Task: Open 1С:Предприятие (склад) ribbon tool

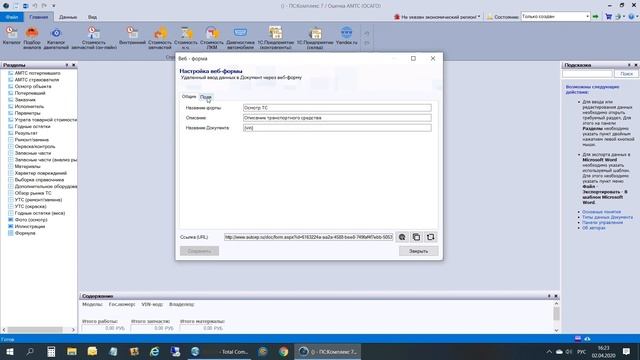Action: 315,38
